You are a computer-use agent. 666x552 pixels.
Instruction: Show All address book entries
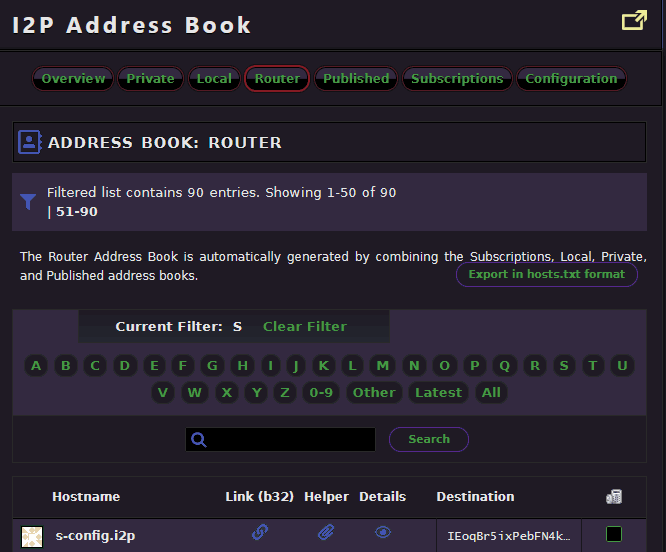coord(491,392)
